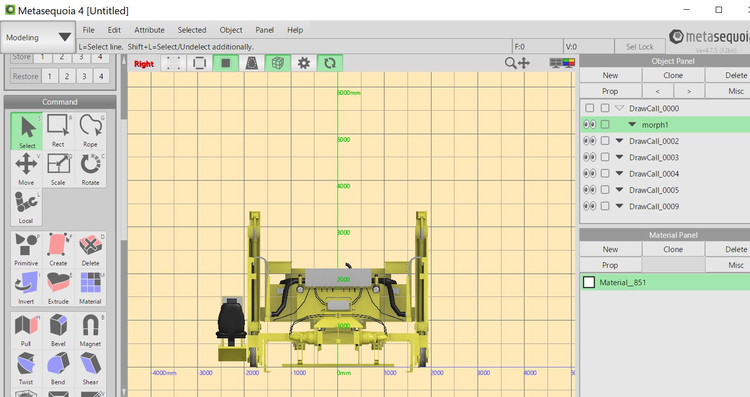Hide the DrawCall_0003 object eye icon
This screenshot has height=397, width=750.
coord(590,157)
